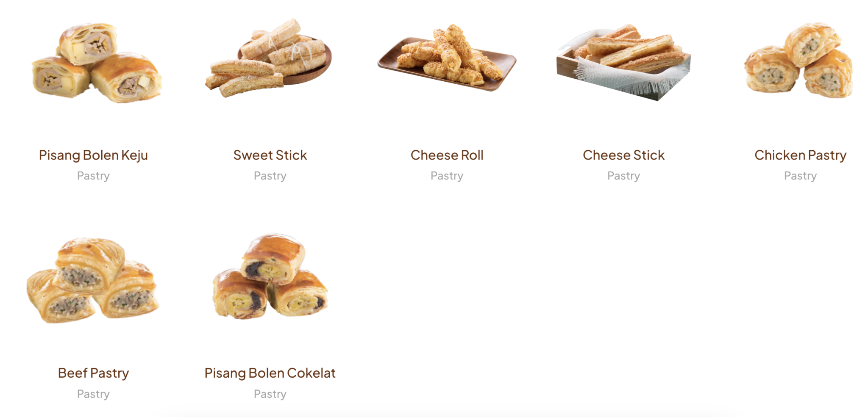Click the Pisang Bolen Keju title
The width and height of the screenshot is (868, 417).
point(93,155)
